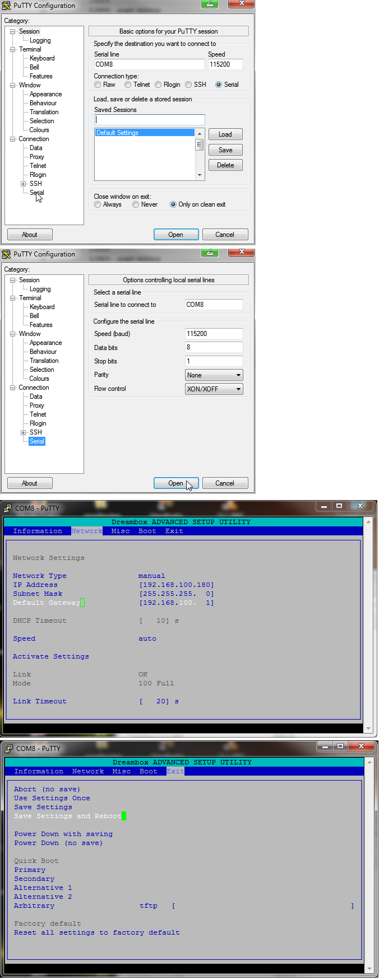Image resolution: width=379 pixels, height=980 pixels.
Task: Click About in the session options window
Action: (x=30, y=235)
